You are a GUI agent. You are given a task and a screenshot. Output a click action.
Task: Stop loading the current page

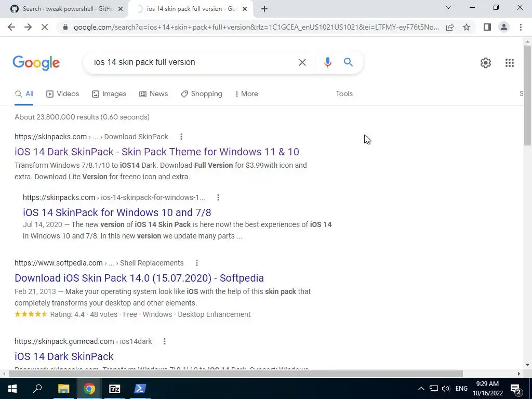click(45, 27)
